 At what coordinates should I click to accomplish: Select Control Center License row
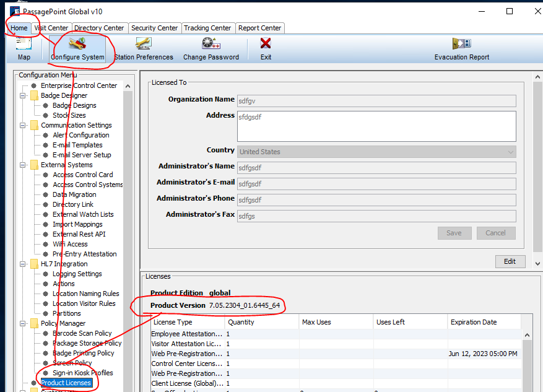(x=336, y=364)
